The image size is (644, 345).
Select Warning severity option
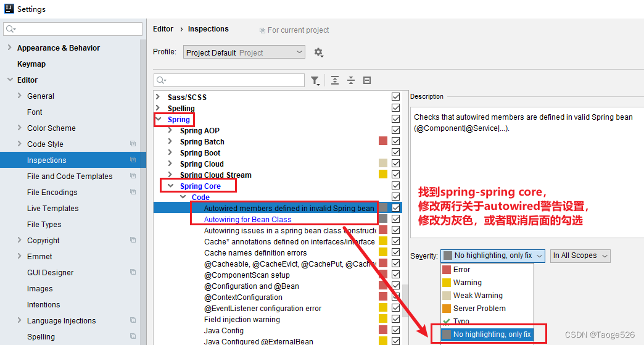pyautogui.click(x=487, y=283)
